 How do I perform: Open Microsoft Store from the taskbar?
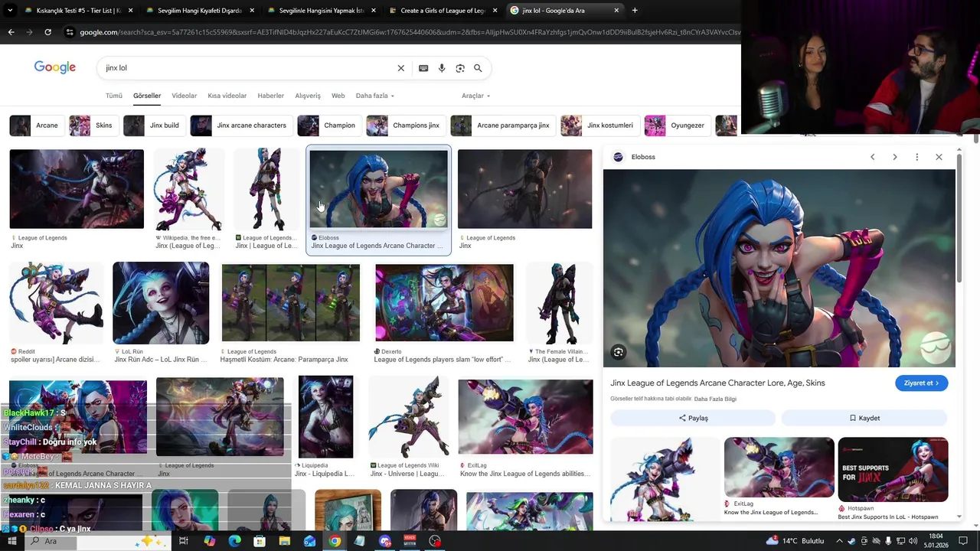260,541
